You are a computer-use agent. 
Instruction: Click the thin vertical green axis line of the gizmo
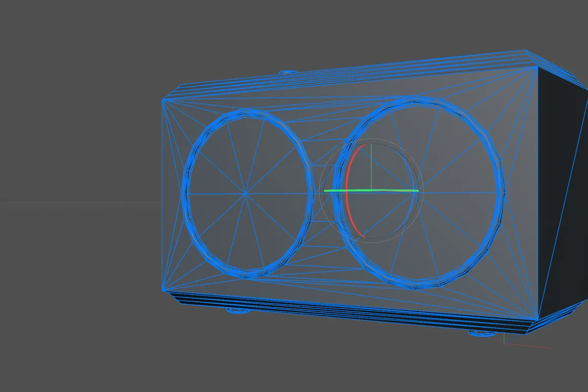[x=371, y=167]
